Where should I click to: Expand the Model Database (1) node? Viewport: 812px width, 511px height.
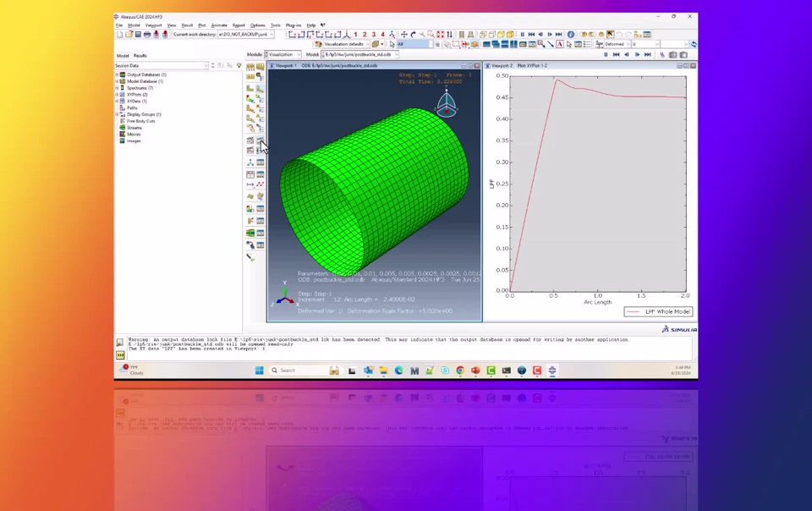(117, 81)
